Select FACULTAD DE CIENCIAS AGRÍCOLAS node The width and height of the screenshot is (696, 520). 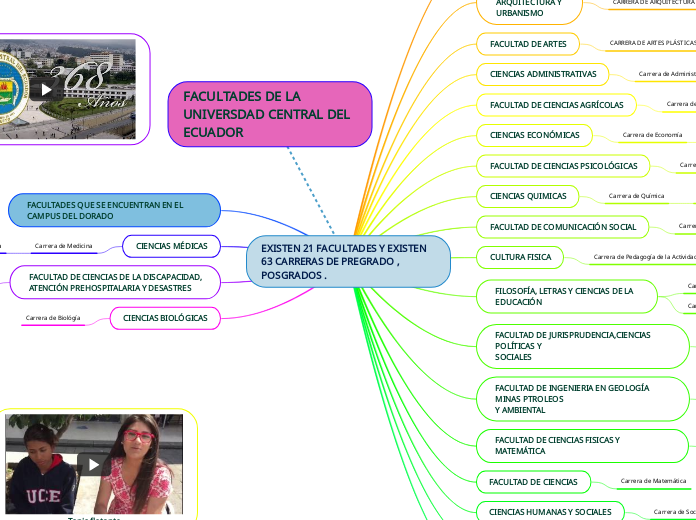pos(557,105)
